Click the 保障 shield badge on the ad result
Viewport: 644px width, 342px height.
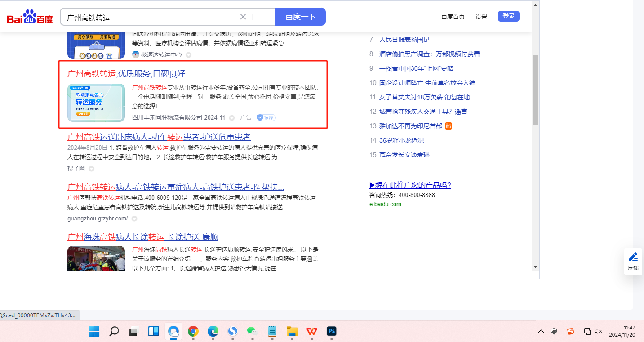tap(266, 117)
